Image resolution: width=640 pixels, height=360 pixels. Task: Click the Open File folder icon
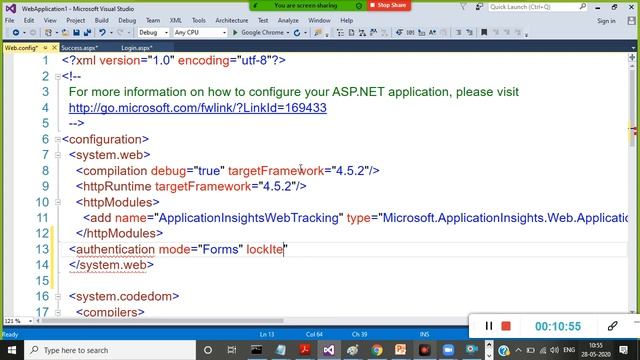(65, 32)
